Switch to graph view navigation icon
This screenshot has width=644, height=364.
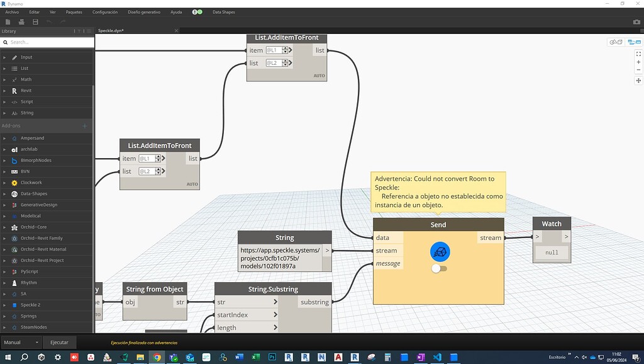click(634, 42)
